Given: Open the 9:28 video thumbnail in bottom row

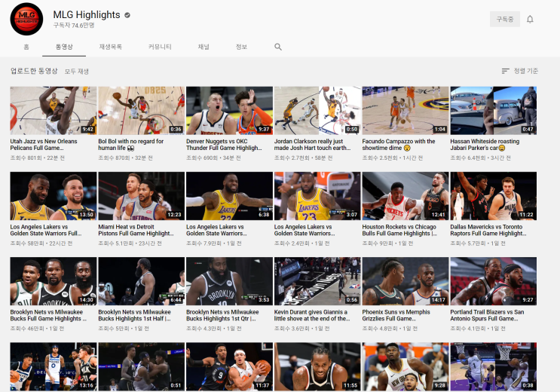Looking at the screenshot, I should pos(405,366).
